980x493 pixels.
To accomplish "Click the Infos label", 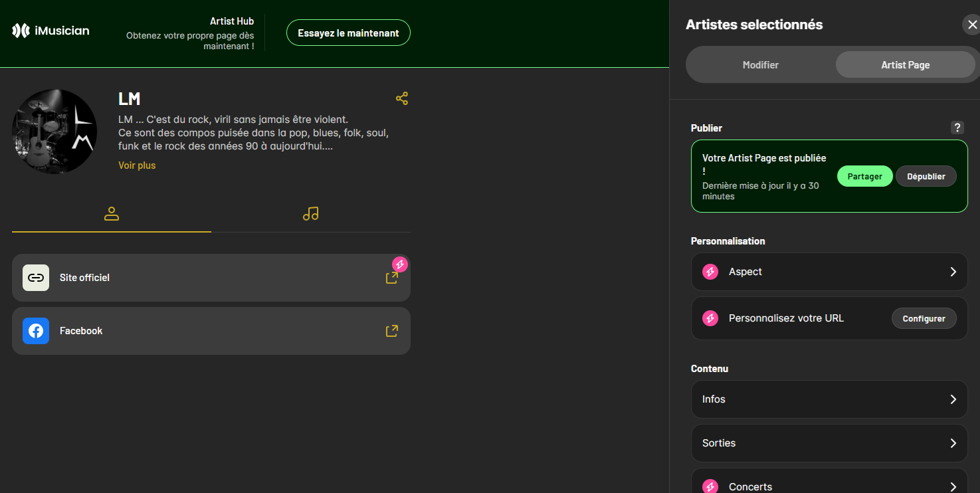I will tap(714, 399).
